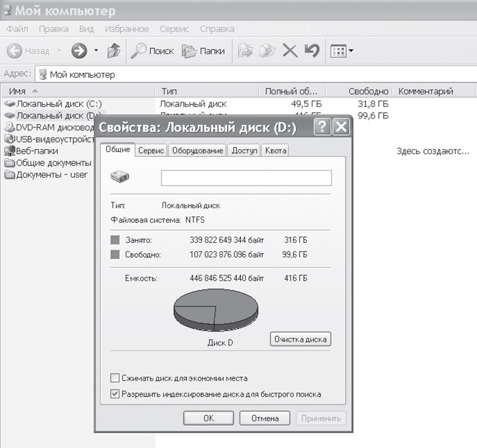Click the dialog Help question mark button
The image size is (477, 448).
click(322, 127)
